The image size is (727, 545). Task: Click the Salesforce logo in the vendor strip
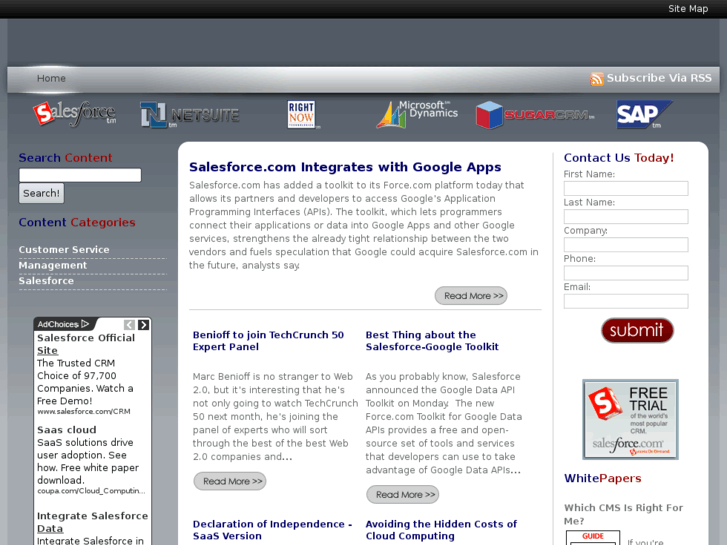tap(75, 114)
